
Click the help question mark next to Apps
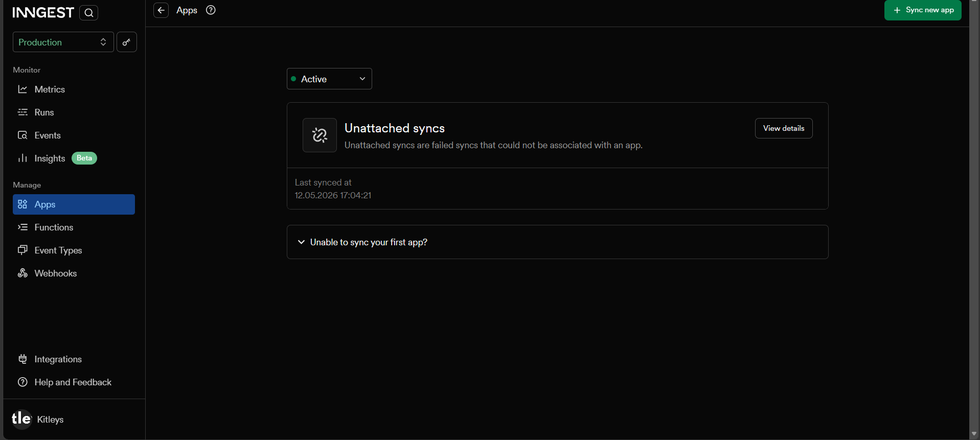pos(211,10)
